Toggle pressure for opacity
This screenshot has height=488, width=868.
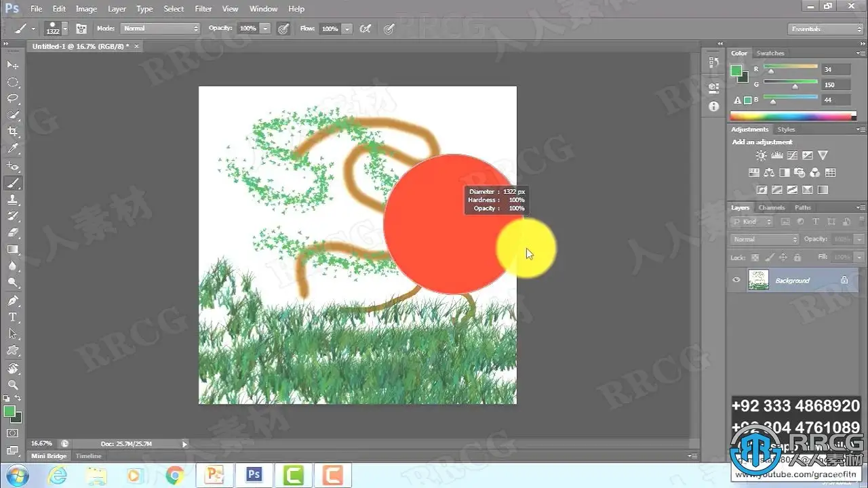coord(283,28)
